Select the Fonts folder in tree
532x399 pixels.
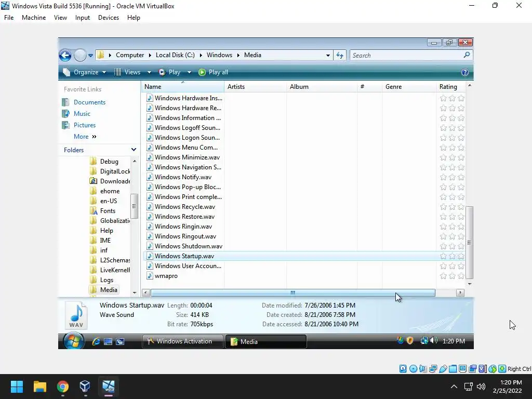108,211
